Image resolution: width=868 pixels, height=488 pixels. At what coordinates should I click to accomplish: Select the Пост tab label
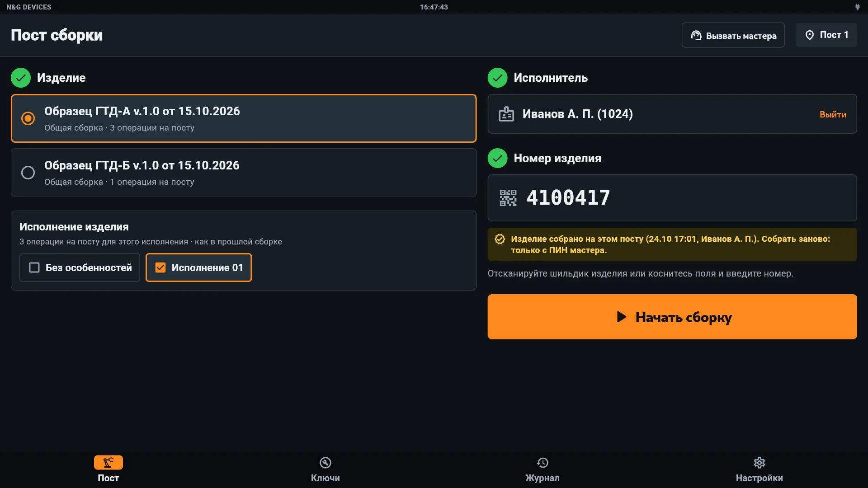(108, 478)
